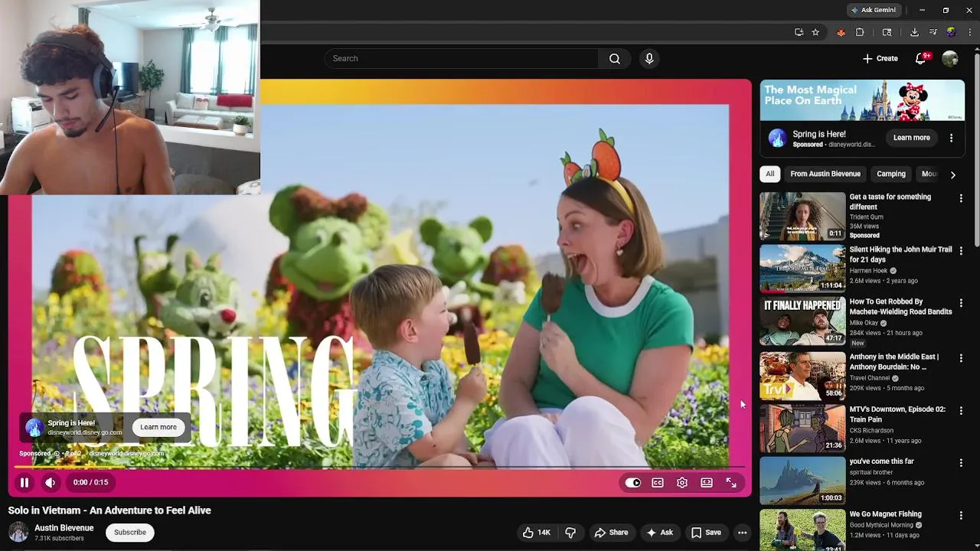Open options for Anthony Bourdain video
The height and width of the screenshot is (551, 980).
point(961,358)
